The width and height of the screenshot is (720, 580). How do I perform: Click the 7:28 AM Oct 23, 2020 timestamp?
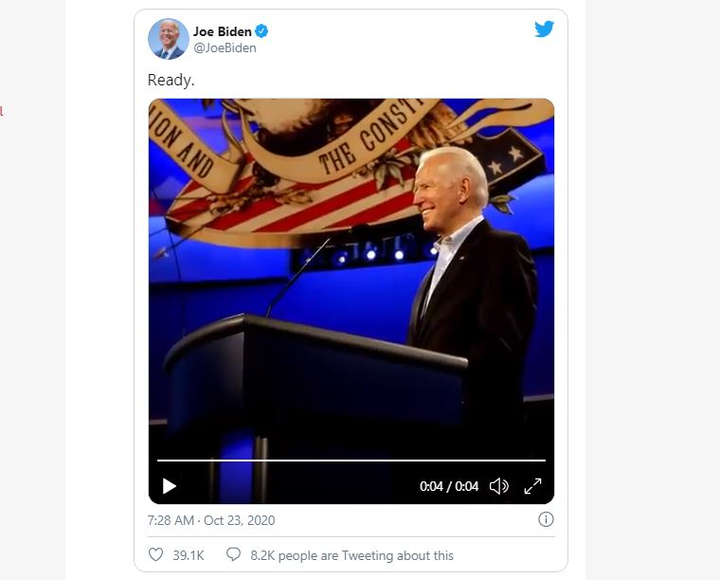click(211, 520)
